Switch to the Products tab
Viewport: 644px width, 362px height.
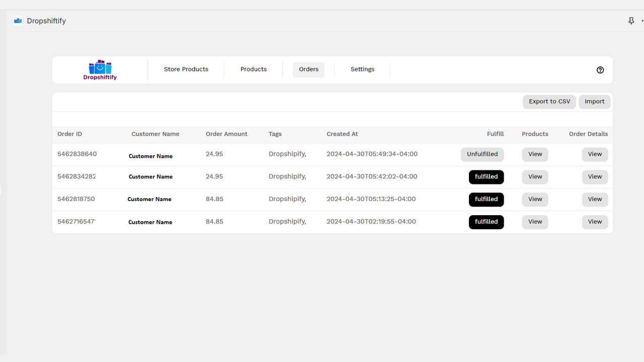[x=254, y=69]
